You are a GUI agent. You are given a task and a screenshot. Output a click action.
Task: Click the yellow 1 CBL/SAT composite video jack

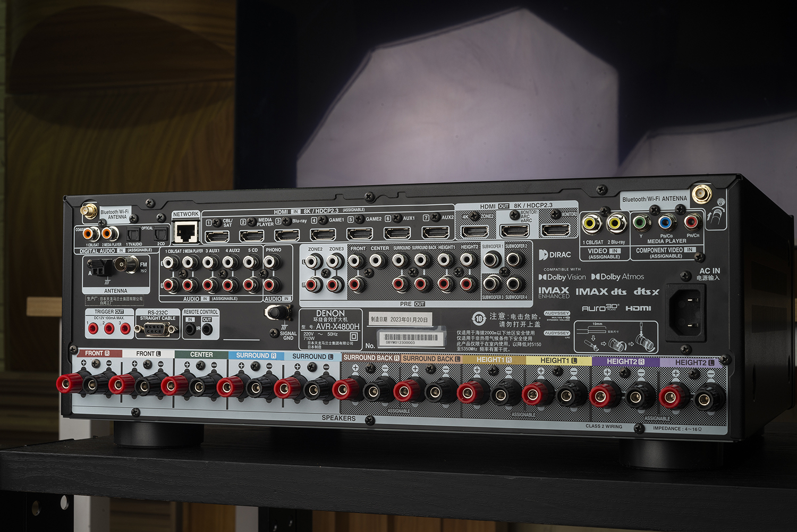point(591,224)
